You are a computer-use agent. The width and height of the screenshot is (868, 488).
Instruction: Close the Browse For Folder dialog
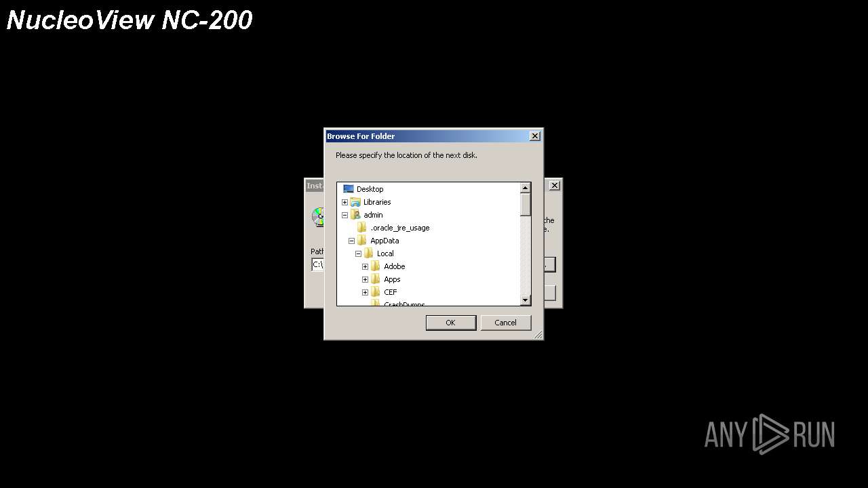(x=535, y=136)
